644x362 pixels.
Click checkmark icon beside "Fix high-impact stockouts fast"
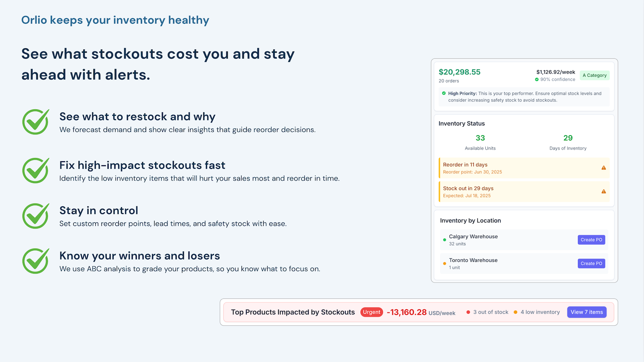(x=36, y=171)
